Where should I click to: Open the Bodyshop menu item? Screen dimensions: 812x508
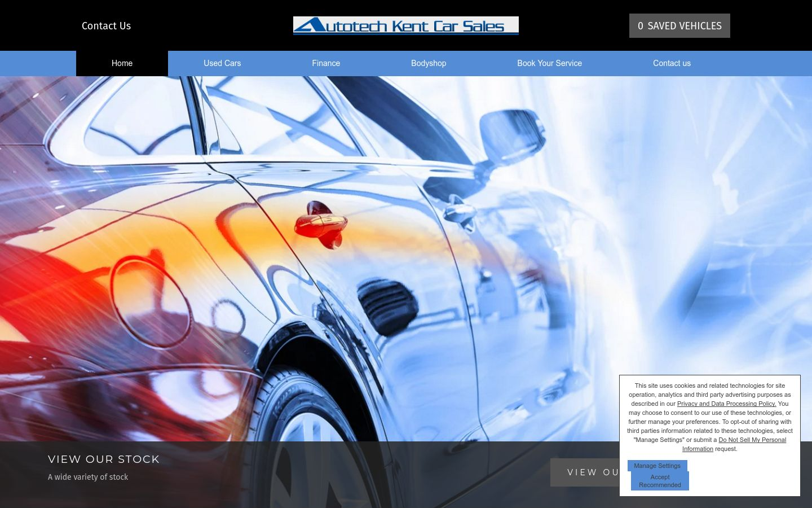(429, 63)
